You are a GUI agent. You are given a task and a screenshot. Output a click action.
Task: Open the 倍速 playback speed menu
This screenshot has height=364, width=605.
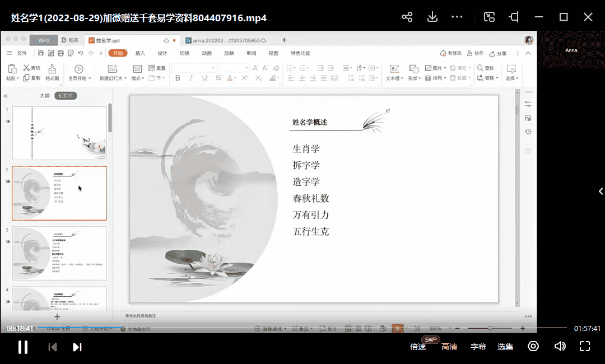point(418,347)
